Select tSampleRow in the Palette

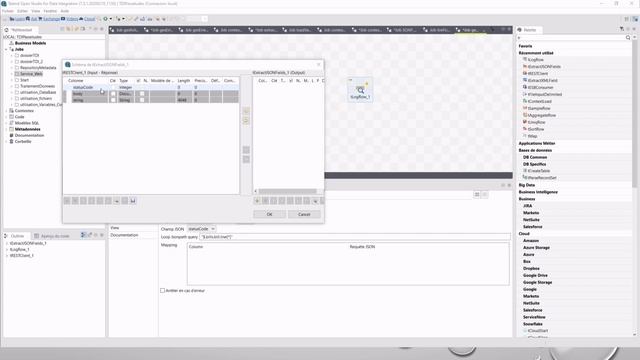tap(539, 108)
